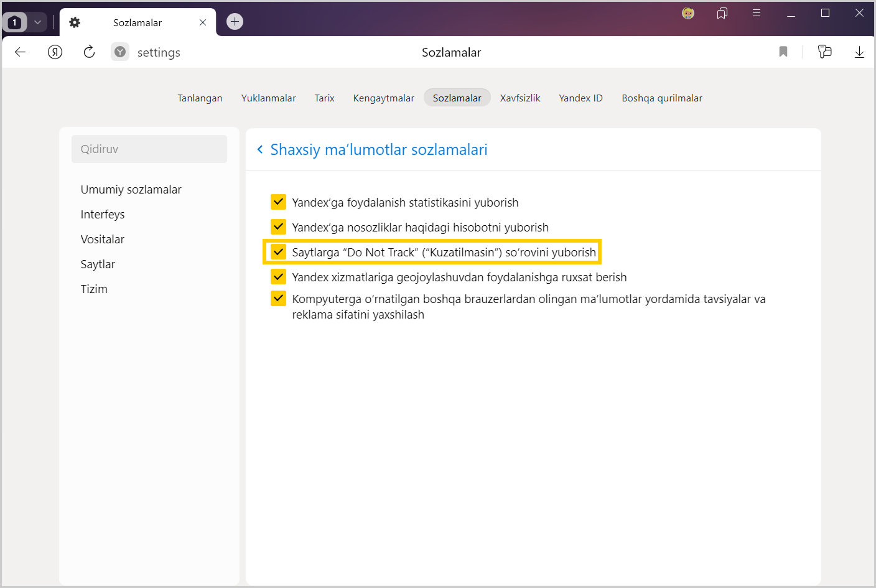
Task: Open the Yuklanmalar tab
Action: pyautogui.click(x=268, y=98)
